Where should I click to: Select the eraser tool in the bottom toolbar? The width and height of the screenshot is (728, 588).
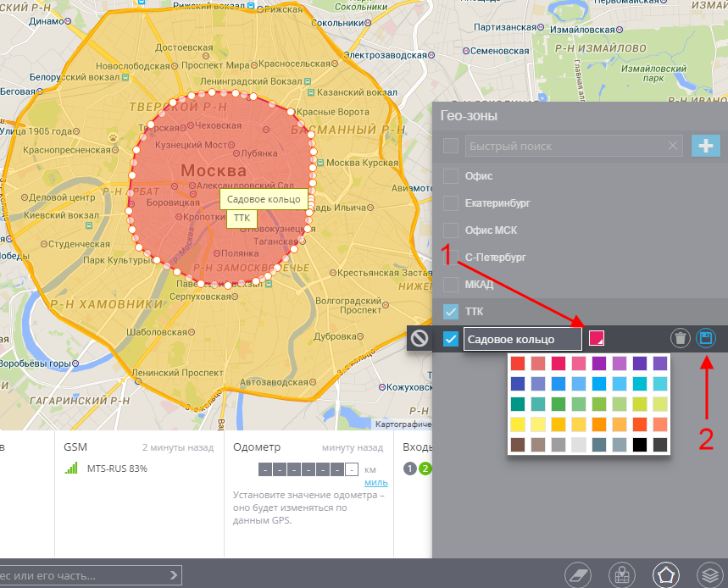click(x=578, y=576)
